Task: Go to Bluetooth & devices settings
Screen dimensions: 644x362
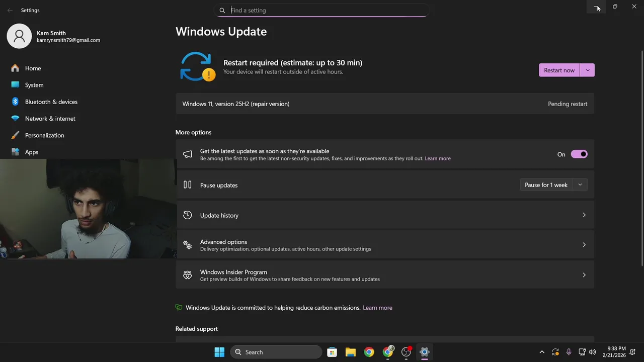Action: click(51, 102)
